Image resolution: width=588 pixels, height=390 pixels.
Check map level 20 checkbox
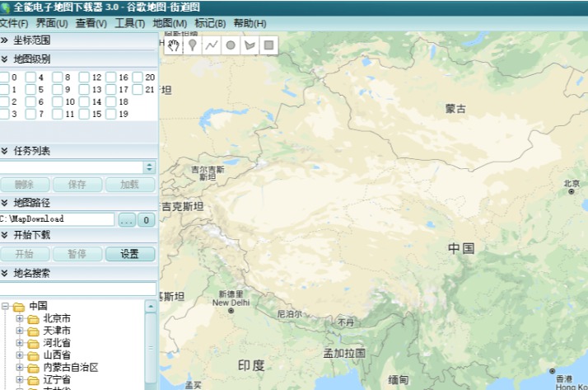click(x=138, y=78)
